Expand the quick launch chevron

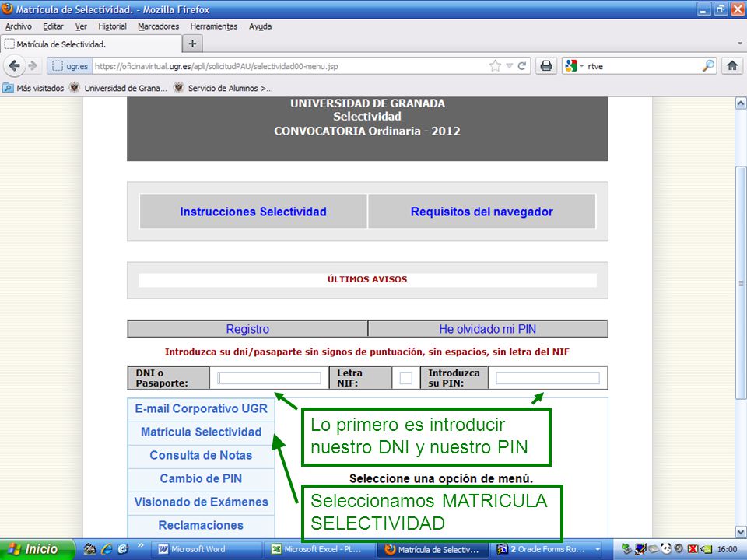(x=141, y=546)
